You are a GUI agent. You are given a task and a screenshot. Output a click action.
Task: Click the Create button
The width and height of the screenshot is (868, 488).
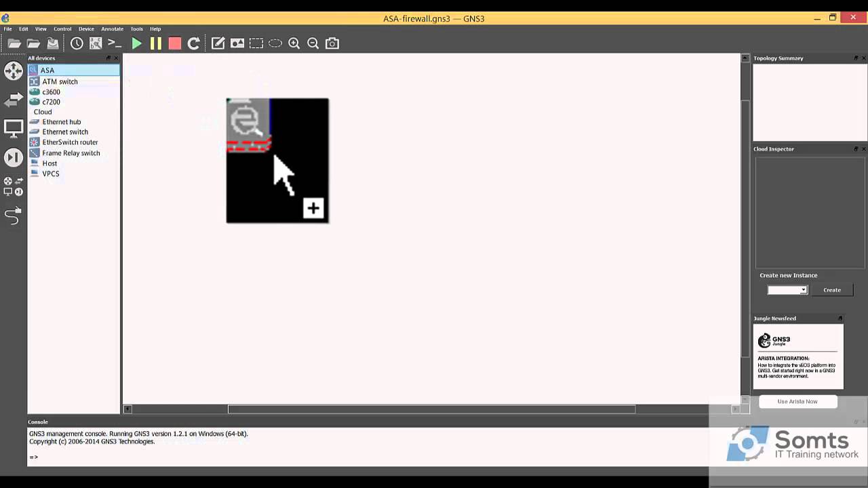[x=832, y=290]
